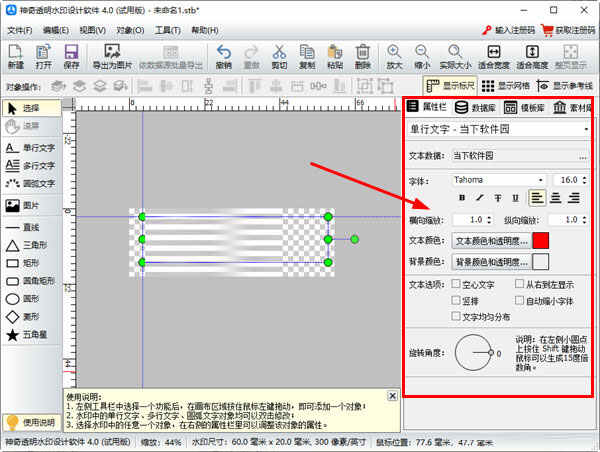Apply bold formatting with the B icon

tap(462, 198)
